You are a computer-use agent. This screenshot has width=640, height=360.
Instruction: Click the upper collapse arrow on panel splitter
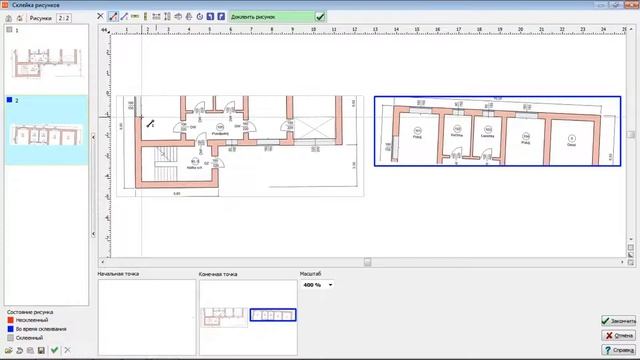tap(93, 138)
